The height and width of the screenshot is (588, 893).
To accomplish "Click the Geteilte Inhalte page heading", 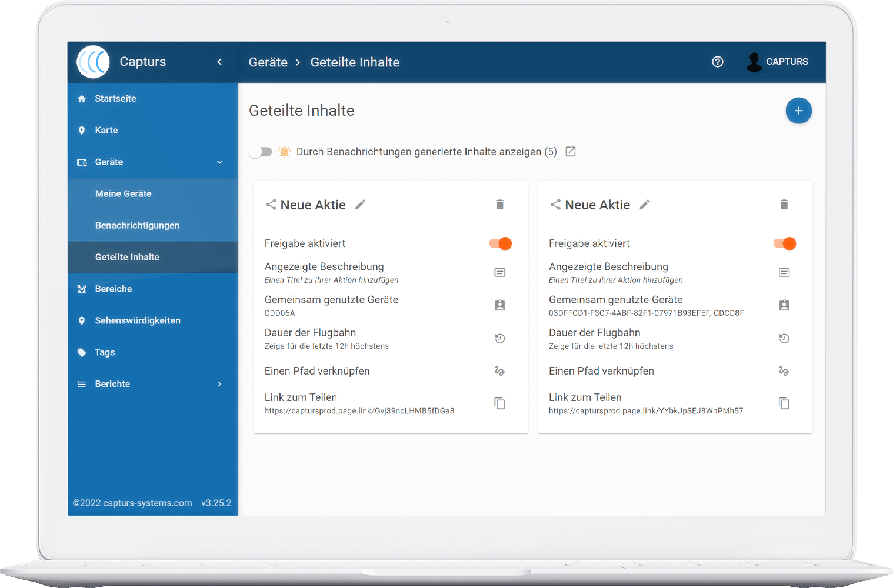I will tap(302, 111).
